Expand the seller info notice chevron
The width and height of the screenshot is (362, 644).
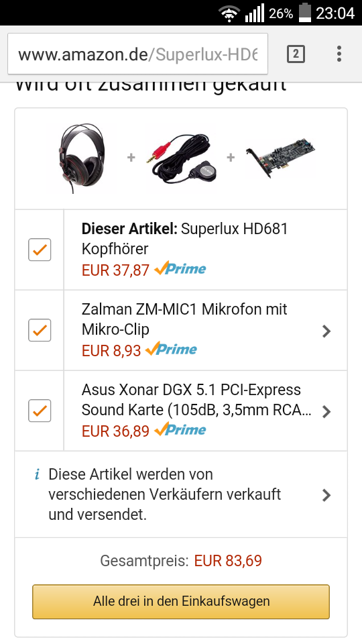point(326,495)
